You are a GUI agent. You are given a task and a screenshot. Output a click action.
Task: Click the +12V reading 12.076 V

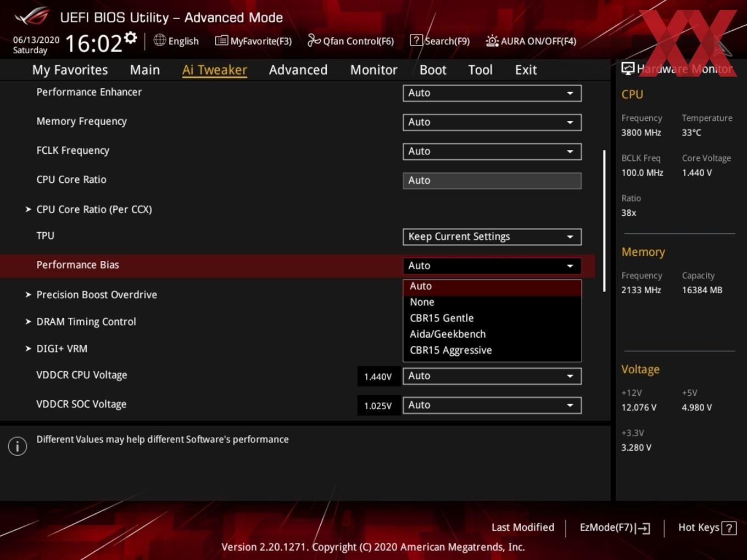[639, 407]
